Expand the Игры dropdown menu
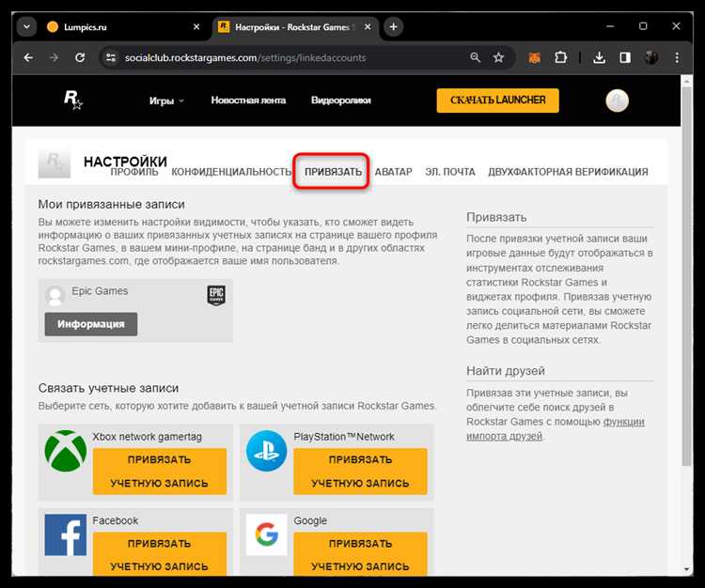Screen dimensions: 705x588 (x=166, y=101)
